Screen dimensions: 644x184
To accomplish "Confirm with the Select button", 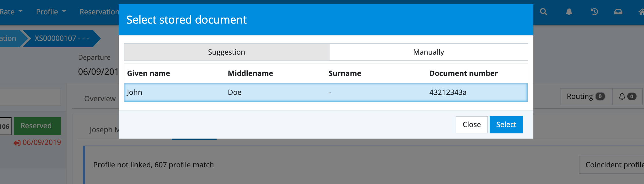I will (506, 125).
